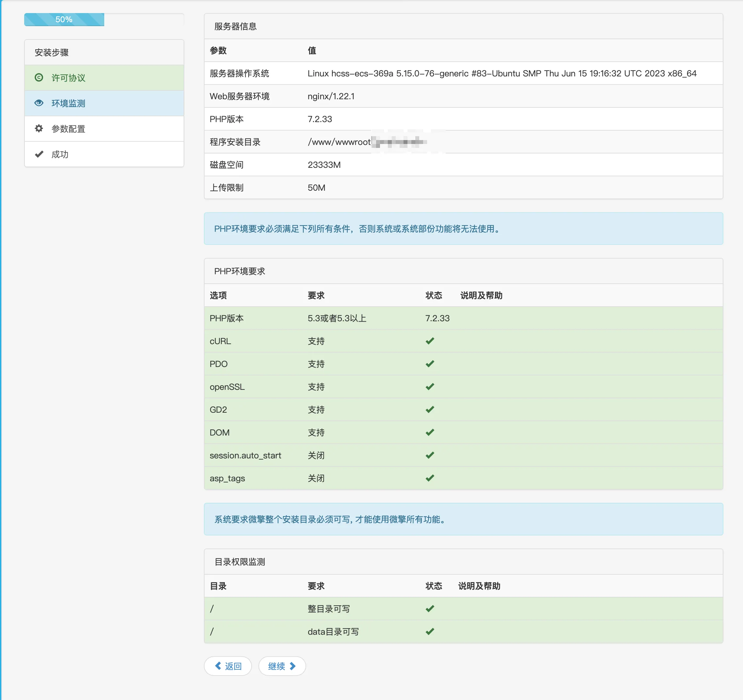Click left chevron on 返回 button
The image size is (743, 700).
coord(218,666)
